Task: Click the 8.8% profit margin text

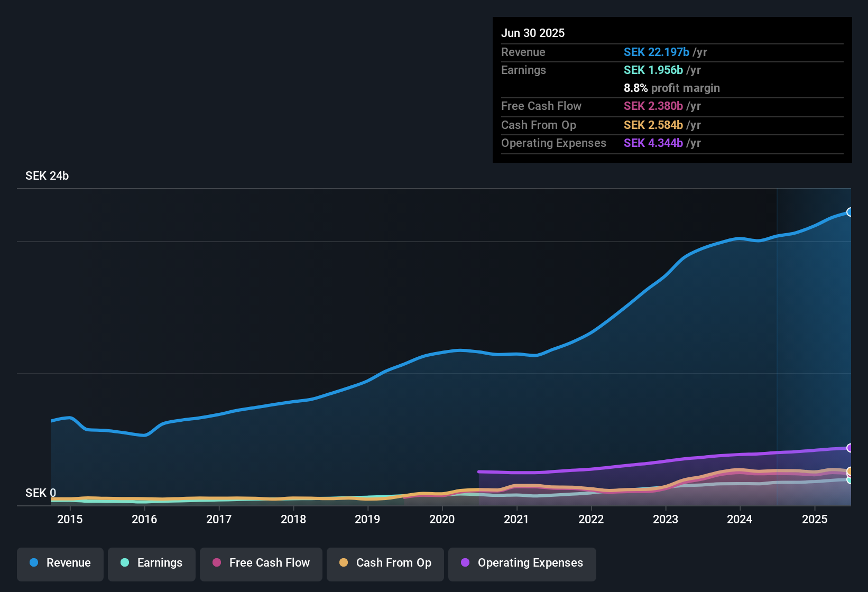Action: [671, 88]
